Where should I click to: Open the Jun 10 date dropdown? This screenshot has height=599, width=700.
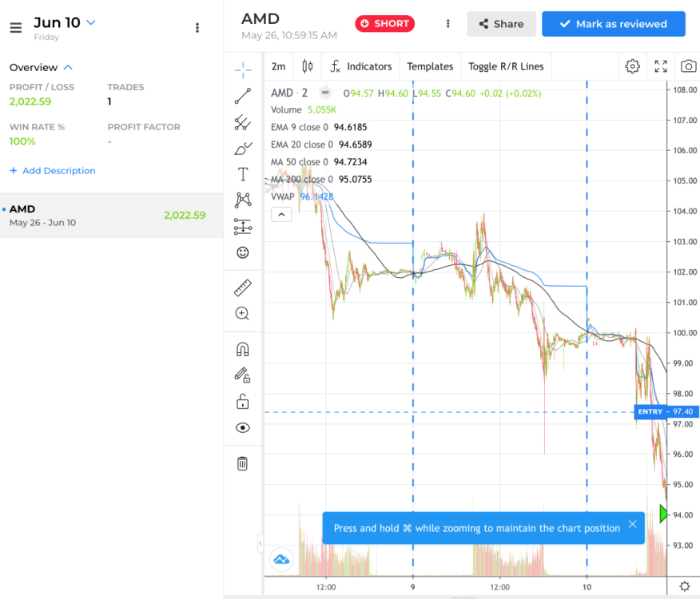tap(90, 22)
